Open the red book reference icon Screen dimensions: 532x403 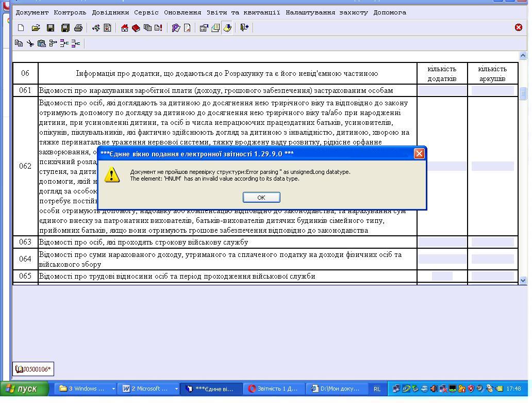pos(136,28)
